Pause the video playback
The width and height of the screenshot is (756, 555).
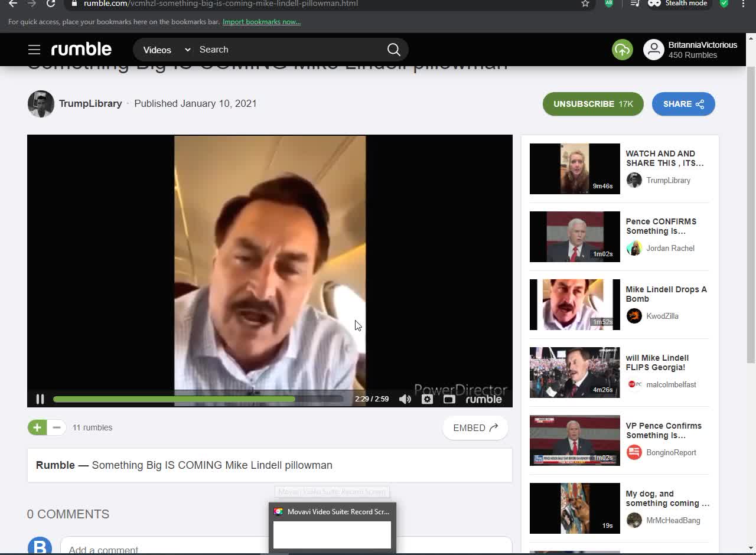40,399
